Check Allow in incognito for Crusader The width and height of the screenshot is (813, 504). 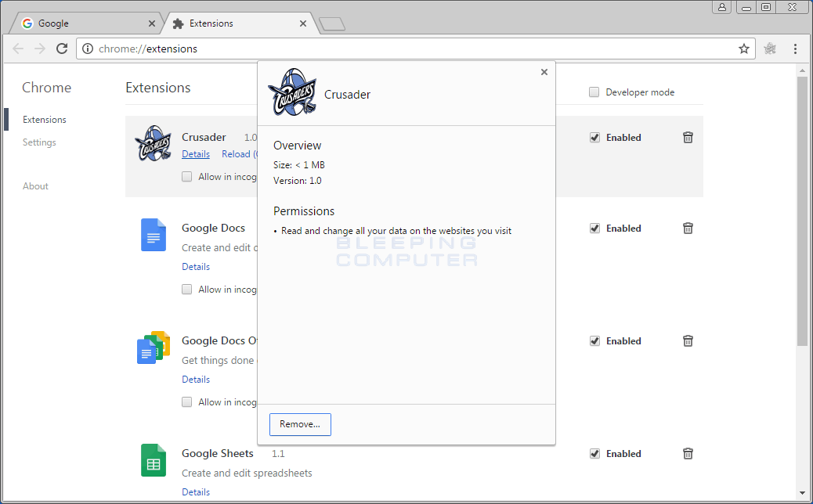(186, 177)
